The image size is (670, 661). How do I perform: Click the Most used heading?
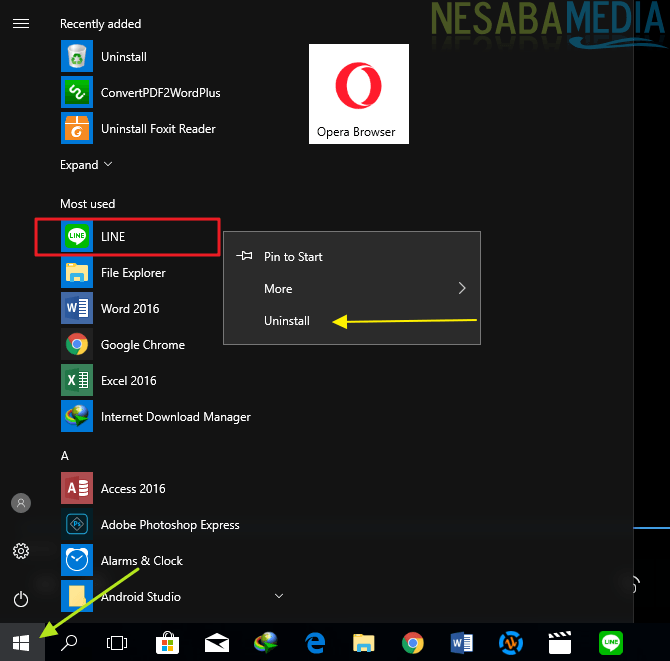point(88,204)
